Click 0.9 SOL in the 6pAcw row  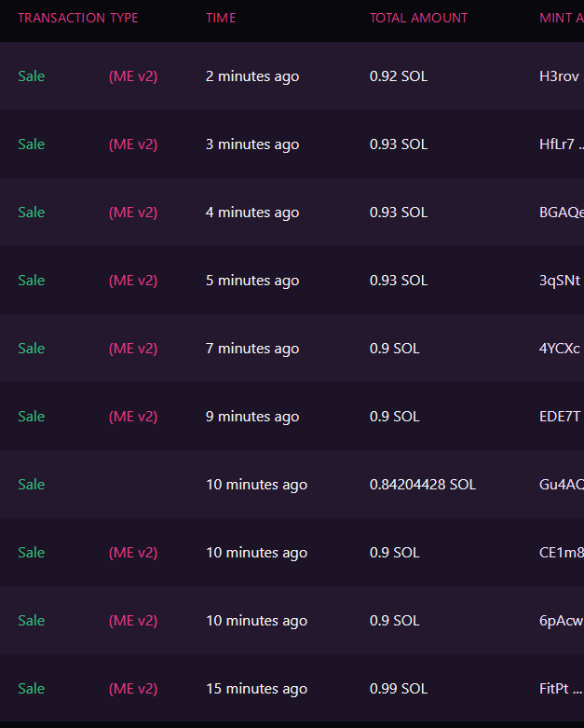[x=395, y=620]
